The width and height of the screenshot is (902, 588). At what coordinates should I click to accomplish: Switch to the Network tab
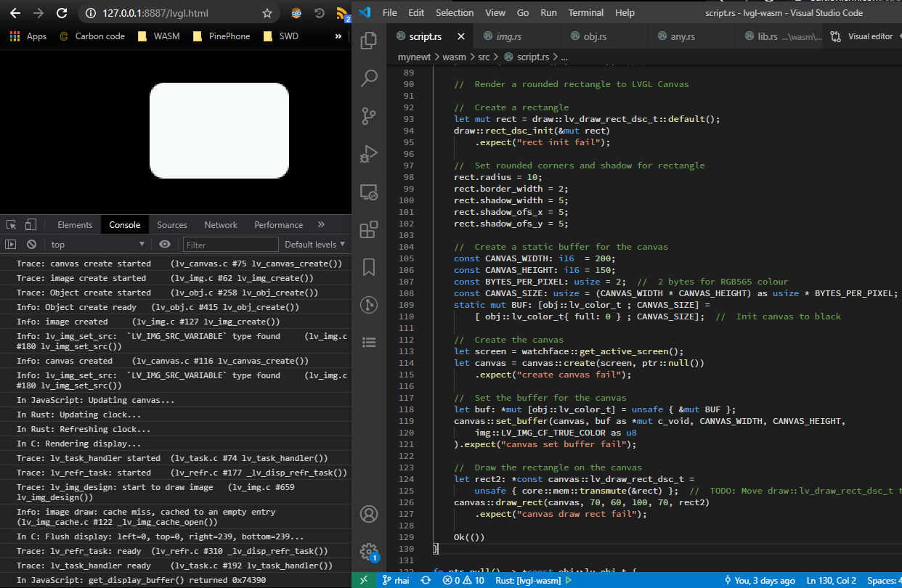pos(221,225)
